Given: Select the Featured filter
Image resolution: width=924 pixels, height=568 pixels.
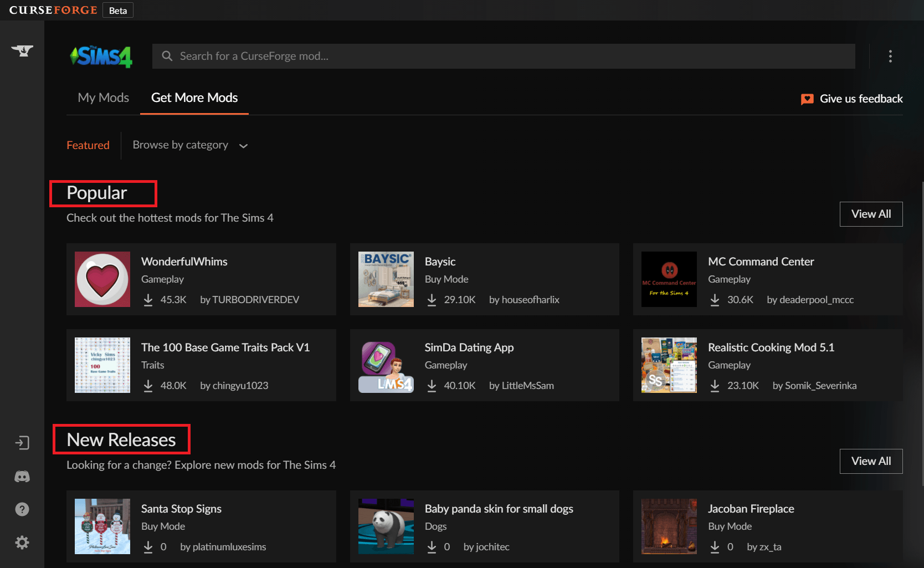Looking at the screenshot, I should [88, 145].
